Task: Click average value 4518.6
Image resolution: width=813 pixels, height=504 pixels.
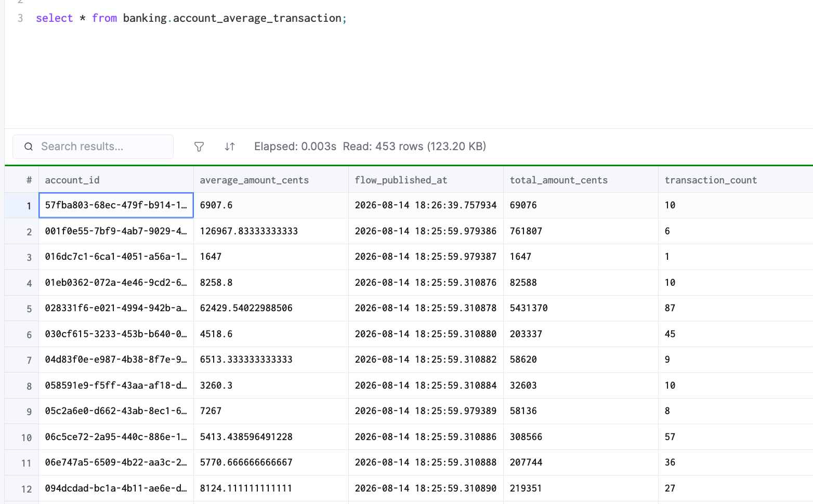Action: (x=216, y=334)
